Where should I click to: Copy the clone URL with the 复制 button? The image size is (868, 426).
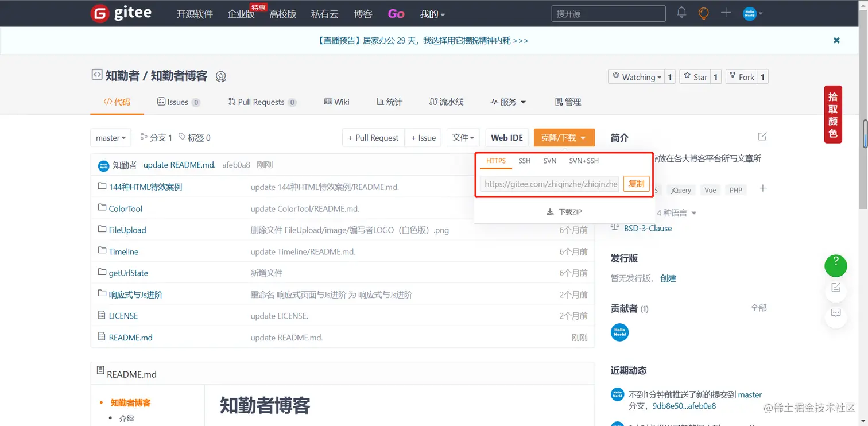635,184
